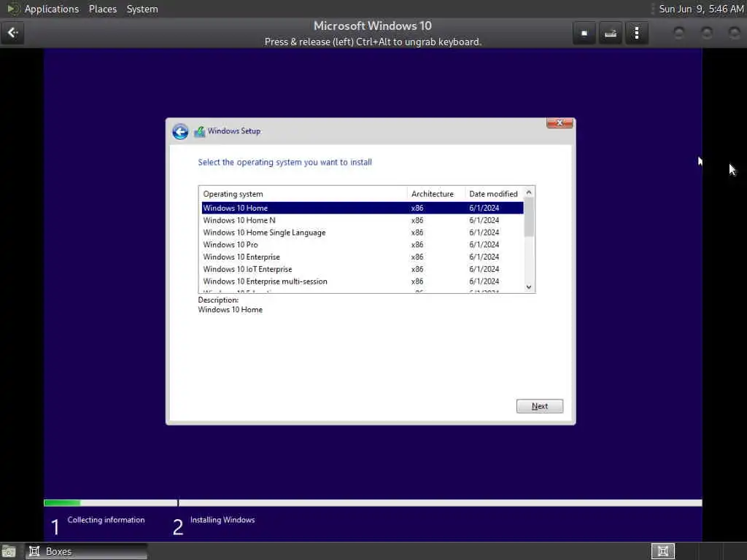747x560 pixels.
Task: Click the first window control circle in Boxes header
Action: [678, 33]
